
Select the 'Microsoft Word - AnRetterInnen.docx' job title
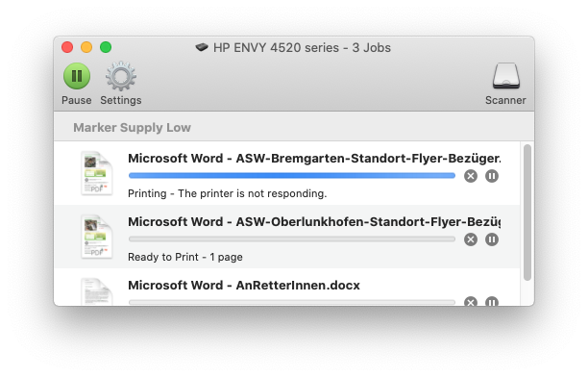[244, 286]
